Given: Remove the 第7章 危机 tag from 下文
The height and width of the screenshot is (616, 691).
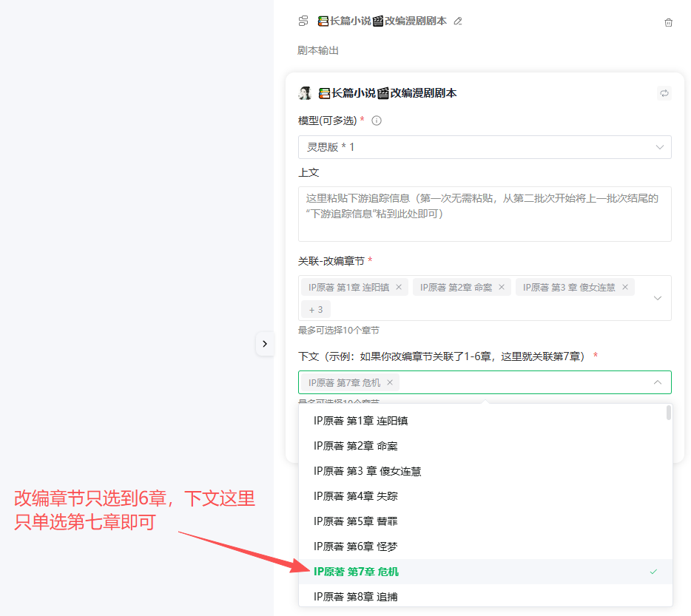Looking at the screenshot, I should click(390, 382).
